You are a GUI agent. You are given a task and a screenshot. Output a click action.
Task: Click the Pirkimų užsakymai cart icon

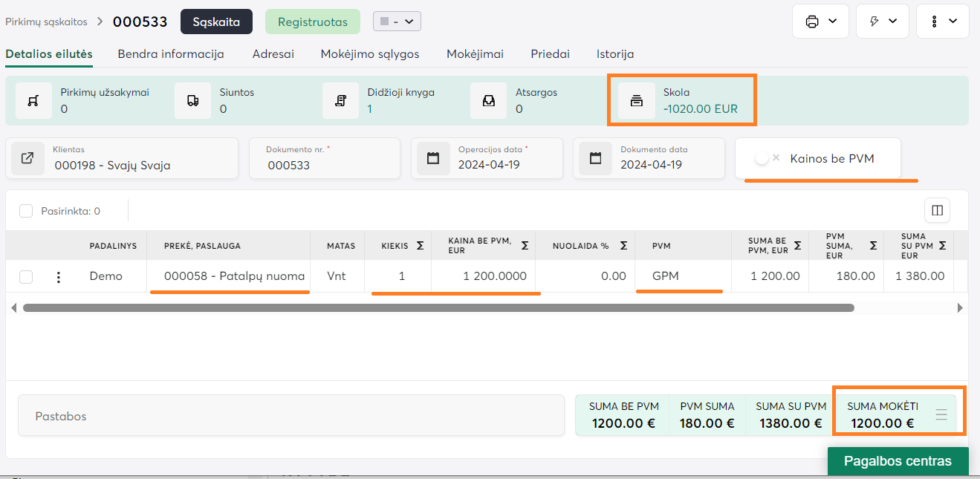(x=33, y=101)
